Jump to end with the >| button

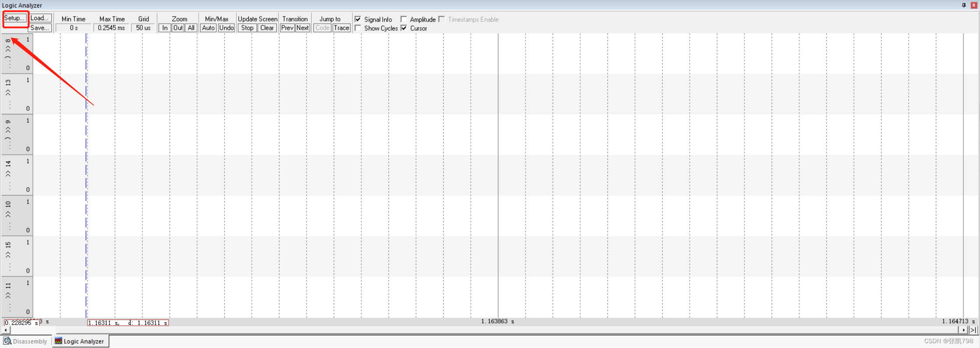[973, 330]
